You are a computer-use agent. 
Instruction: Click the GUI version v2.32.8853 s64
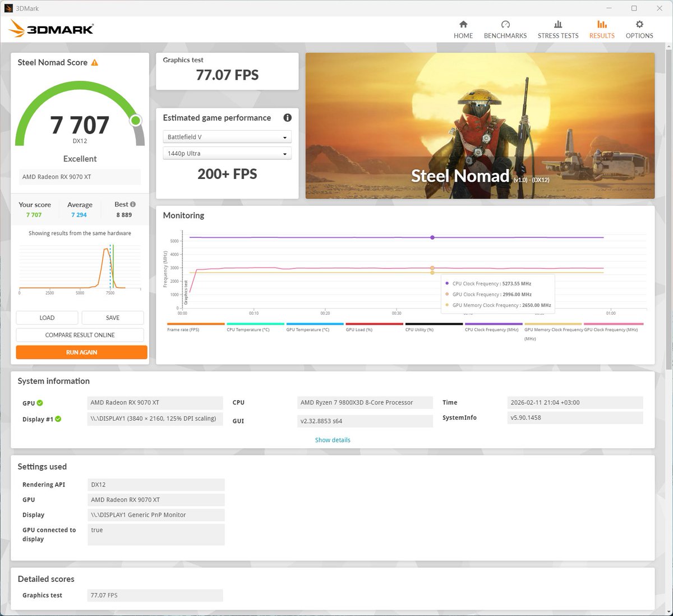(x=365, y=421)
